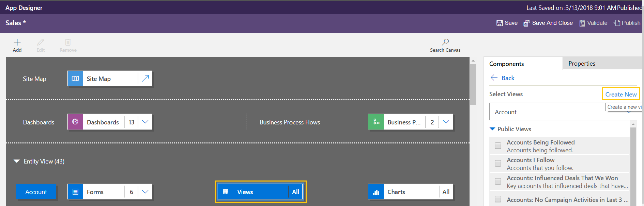
Task: Select the Views grid icon
Action: [226, 192]
